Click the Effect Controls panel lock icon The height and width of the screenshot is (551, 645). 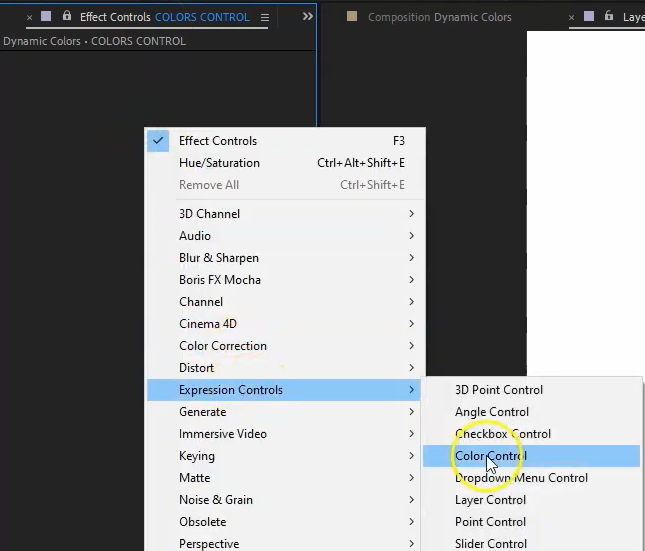tap(67, 17)
